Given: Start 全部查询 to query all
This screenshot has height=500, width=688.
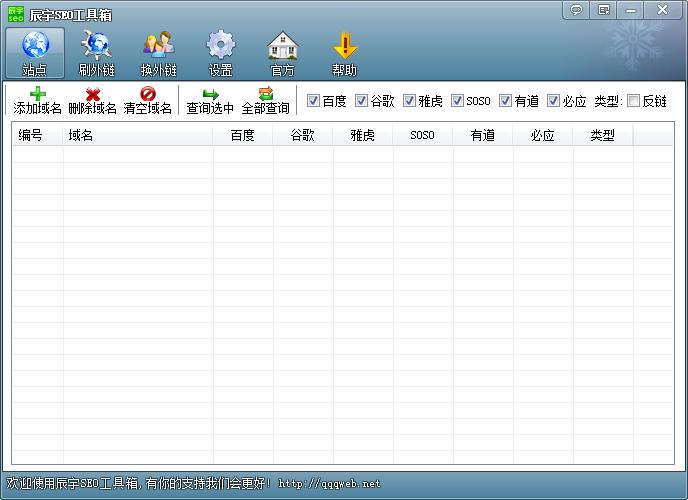Looking at the screenshot, I should click(x=265, y=101).
